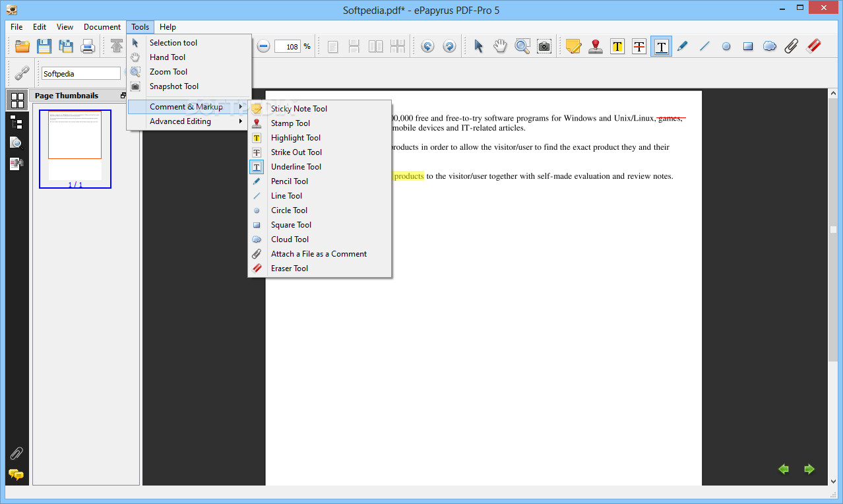Pick Sticky Note Tool in submenu
This screenshot has width=843, height=504.
pyautogui.click(x=320, y=109)
